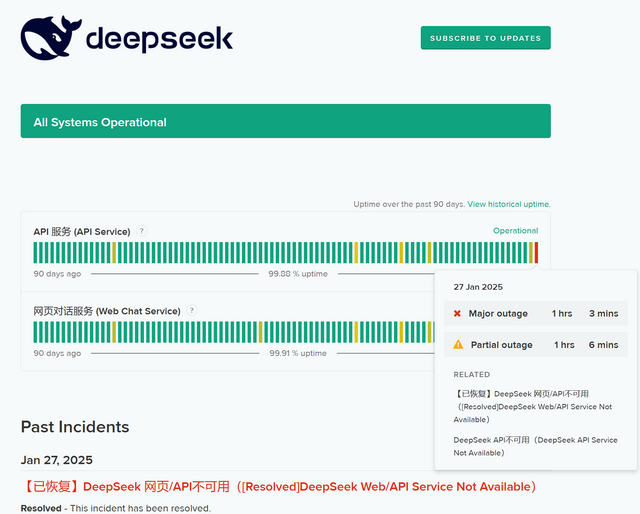This screenshot has width=640, height=514.
Task: Click red X Major outage icon
Action: (x=457, y=314)
